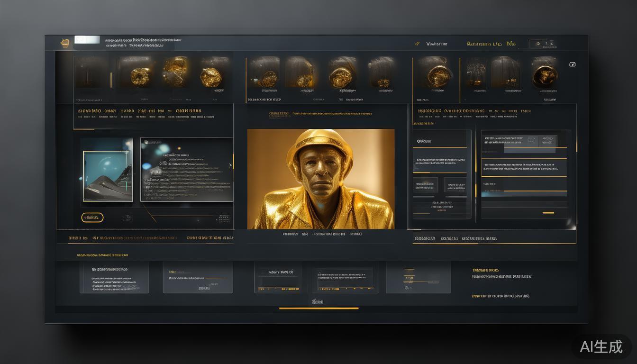Click the gold pencil icon in header

coord(417,44)
